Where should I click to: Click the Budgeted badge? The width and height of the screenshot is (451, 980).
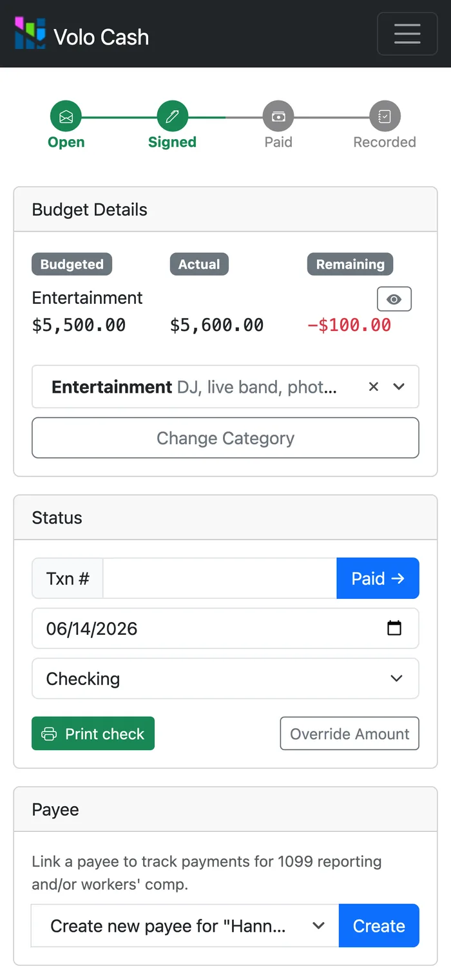click(x=72, y=264)
